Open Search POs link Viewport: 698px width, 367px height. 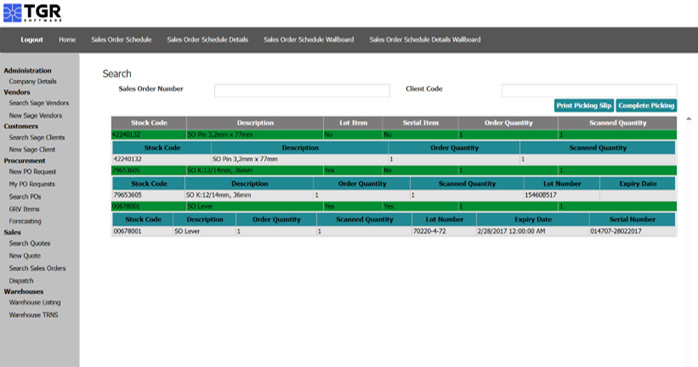click(25, 196)
